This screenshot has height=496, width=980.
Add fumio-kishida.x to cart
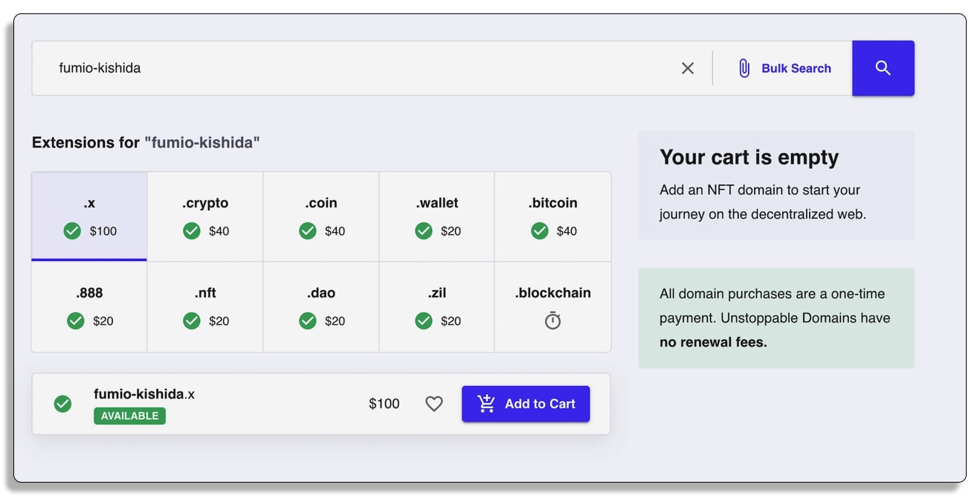(x=526, y=404)
